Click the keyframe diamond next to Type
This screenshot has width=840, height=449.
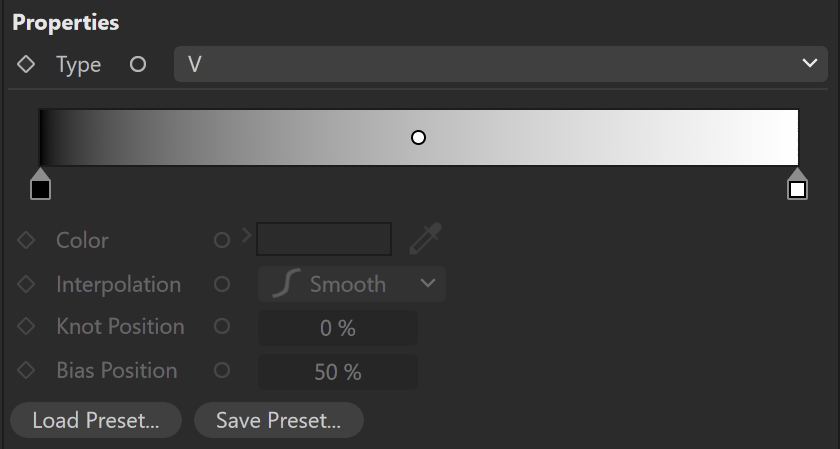click(x=26, y=64)
